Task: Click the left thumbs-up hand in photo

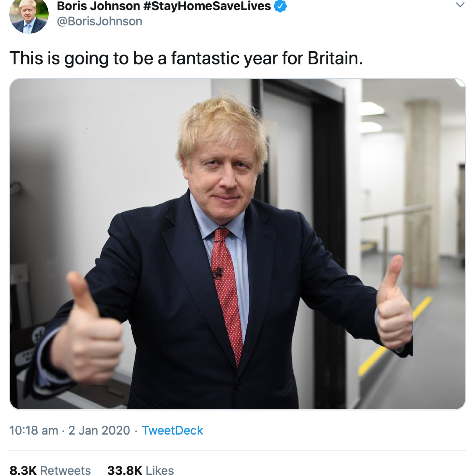Action: click(87, 330)
